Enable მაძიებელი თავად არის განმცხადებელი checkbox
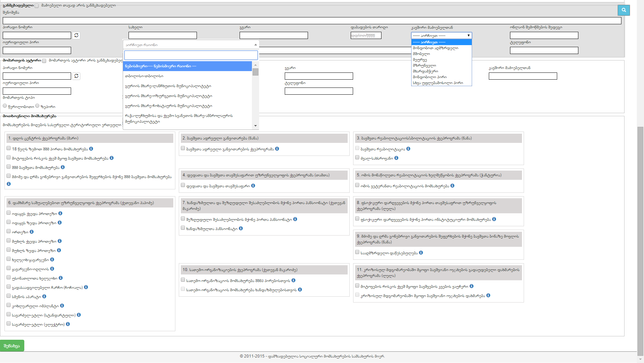This screenshot has height=363, width=644. click(37, 6)
